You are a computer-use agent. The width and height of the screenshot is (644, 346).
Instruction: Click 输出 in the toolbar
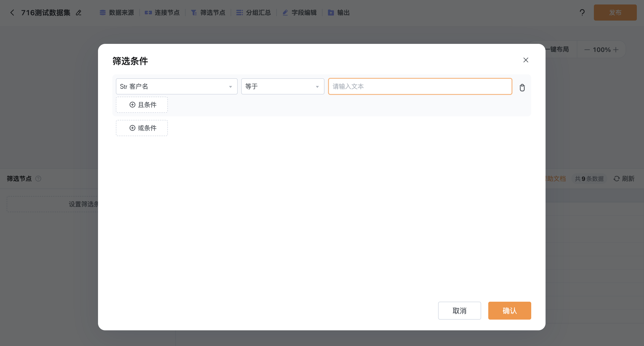point(339,13)
